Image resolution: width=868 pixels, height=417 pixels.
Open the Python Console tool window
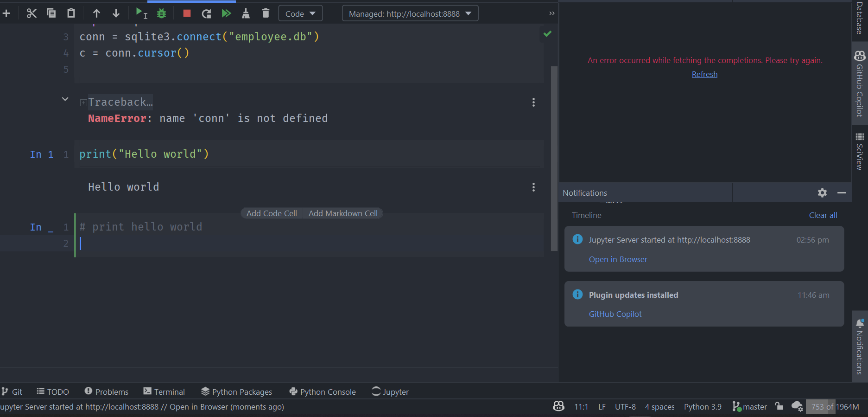[323, 392]
